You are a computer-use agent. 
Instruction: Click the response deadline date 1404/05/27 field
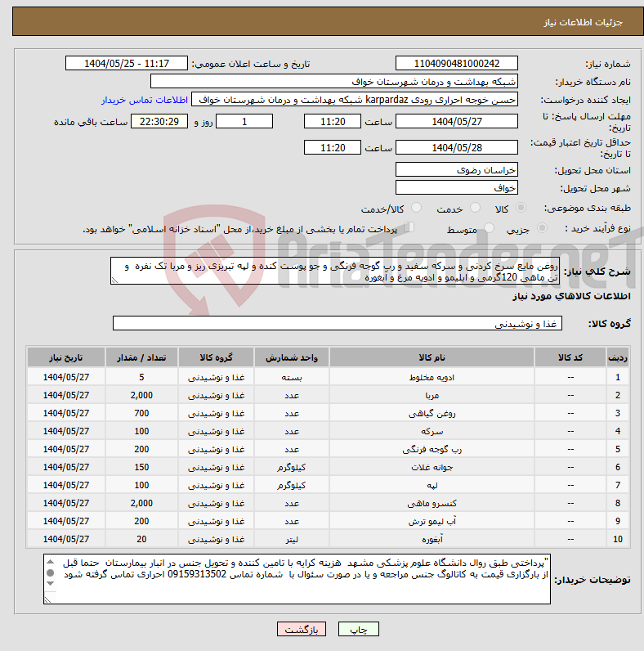[x=457, y=121]
